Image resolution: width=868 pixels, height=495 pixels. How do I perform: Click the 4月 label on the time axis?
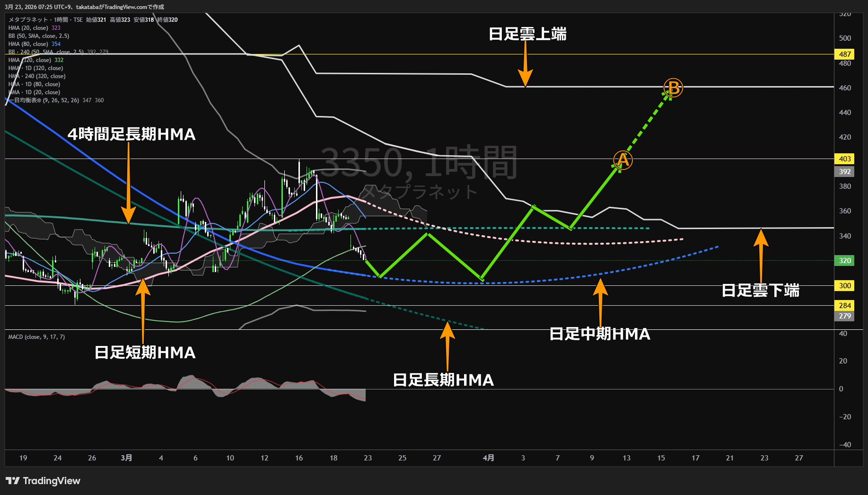pyautogui.click(x=489, y=458)
